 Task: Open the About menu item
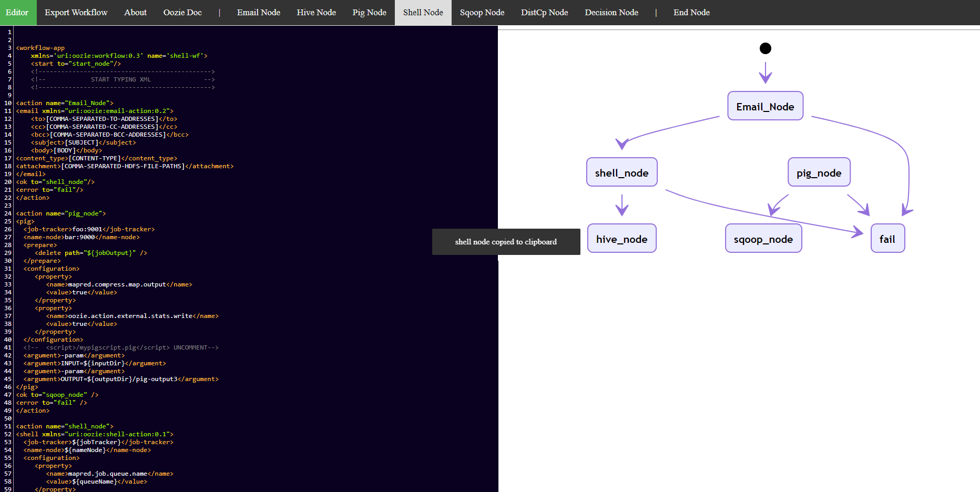(135, 12)
